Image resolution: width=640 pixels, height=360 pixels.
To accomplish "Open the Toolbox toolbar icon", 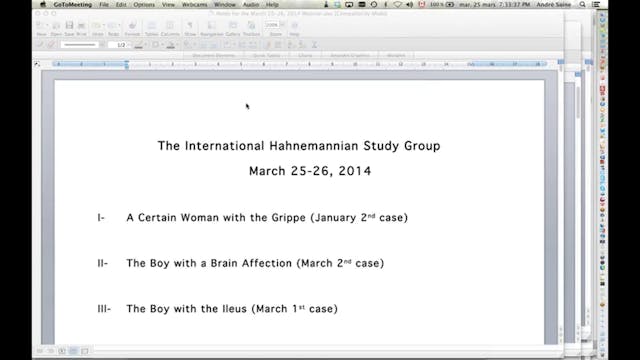I will 251,26.
